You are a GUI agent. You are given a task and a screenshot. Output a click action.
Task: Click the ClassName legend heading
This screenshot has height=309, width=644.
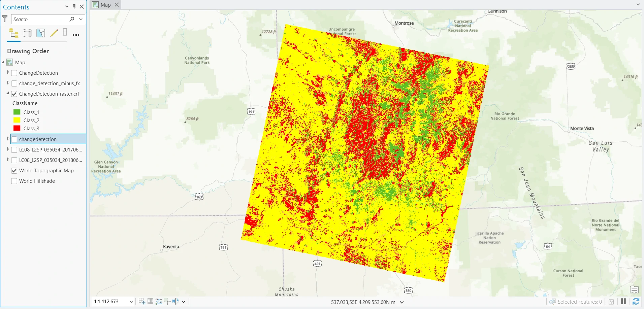(x=25, y=103)
